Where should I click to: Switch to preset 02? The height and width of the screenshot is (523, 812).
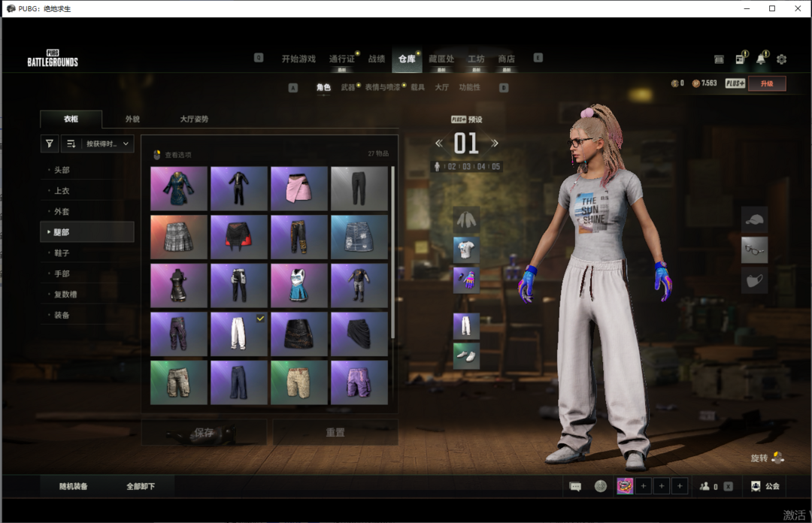452,167
